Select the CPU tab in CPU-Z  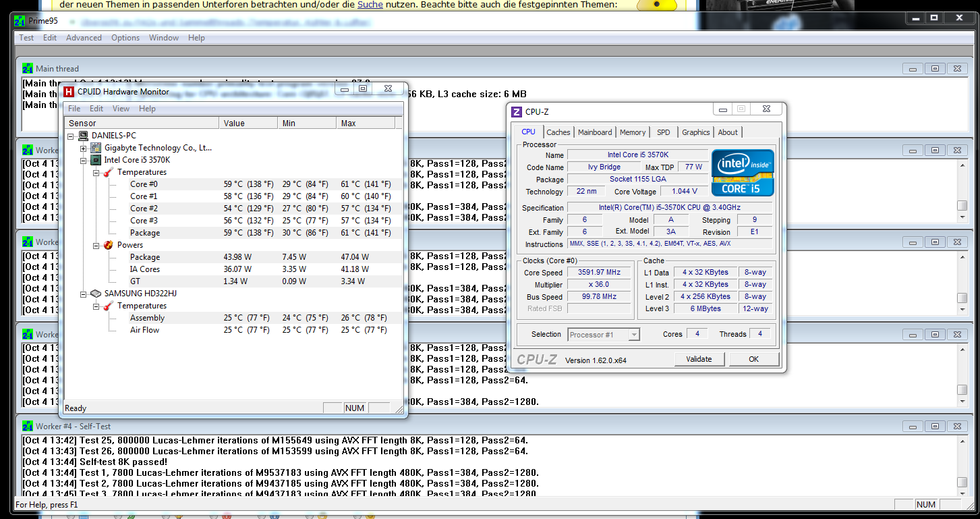tap(529, 132)
